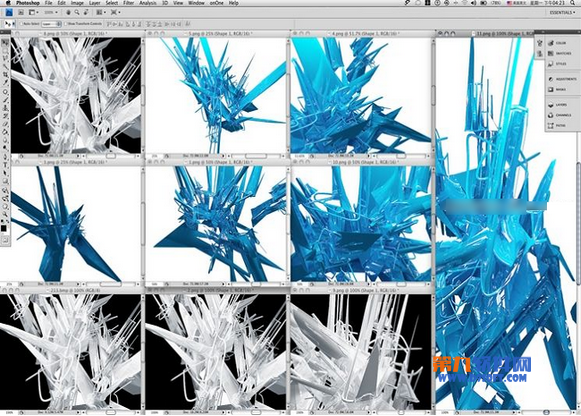This screenshot has height=416, width=581.
Task: Open the Adjustments panel icon
Action: tap(551, 79)
